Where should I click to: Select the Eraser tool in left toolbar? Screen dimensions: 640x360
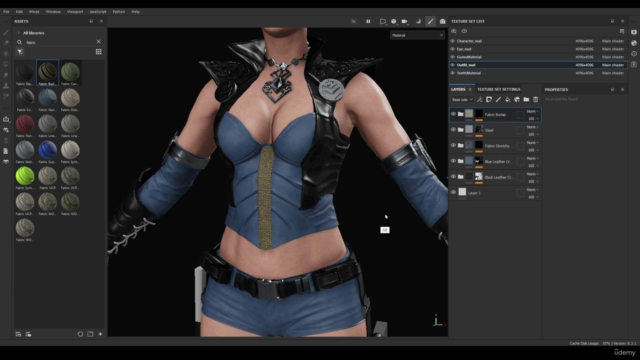[6, 43]
